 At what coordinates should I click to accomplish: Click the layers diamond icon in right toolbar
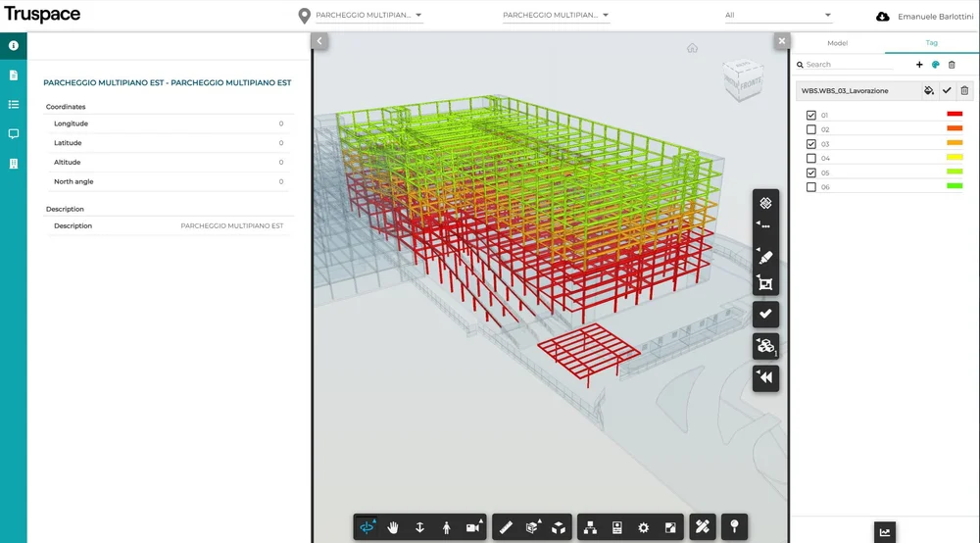point(765,203)
